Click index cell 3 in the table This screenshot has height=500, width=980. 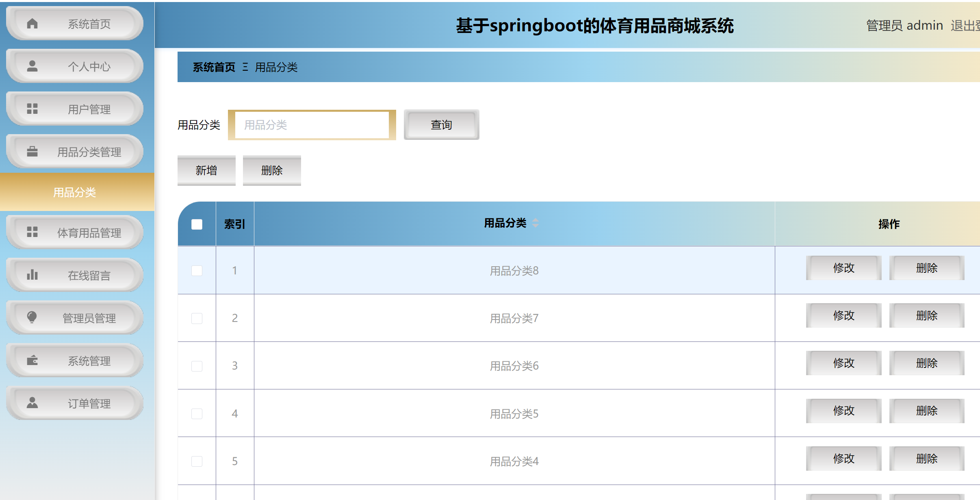click(x=235, y=365)
